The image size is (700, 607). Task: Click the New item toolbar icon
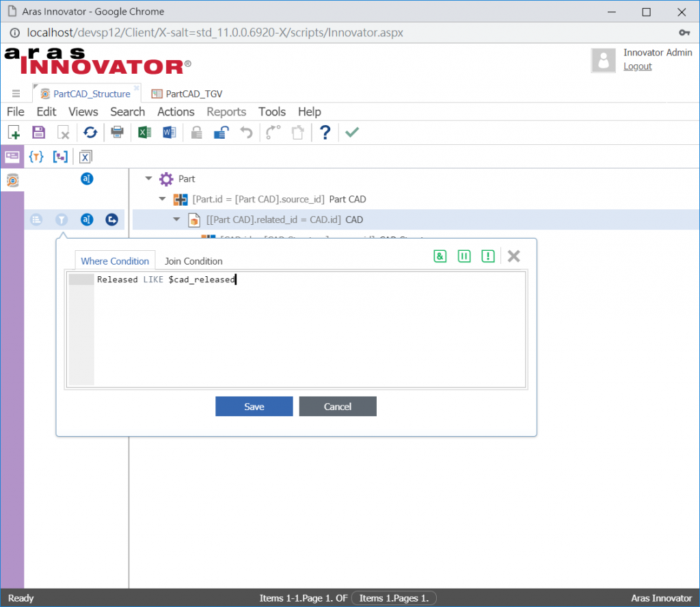click(x=14, y=132)
